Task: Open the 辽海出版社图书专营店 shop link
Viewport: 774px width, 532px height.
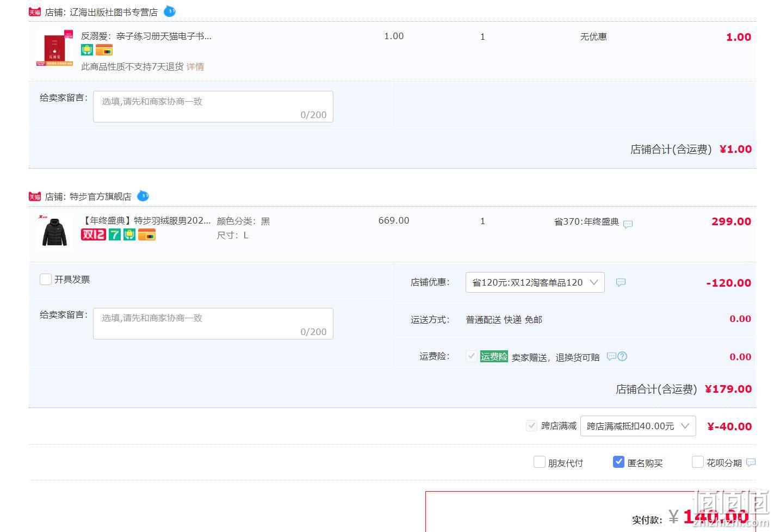Action: [x=114, y=12]
